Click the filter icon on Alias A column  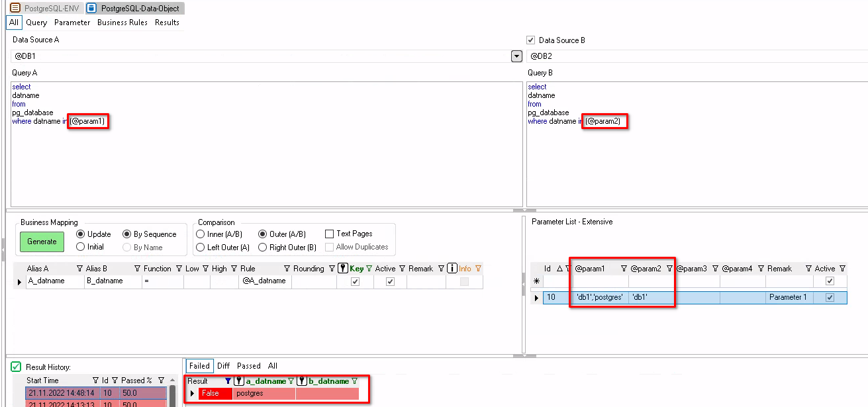[x=80, y=269]
